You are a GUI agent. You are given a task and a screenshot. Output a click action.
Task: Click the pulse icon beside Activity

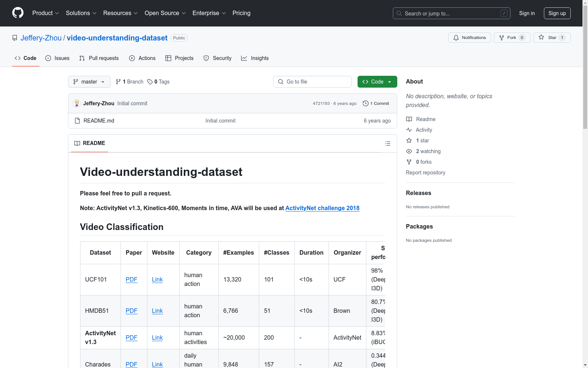(409, 130)
